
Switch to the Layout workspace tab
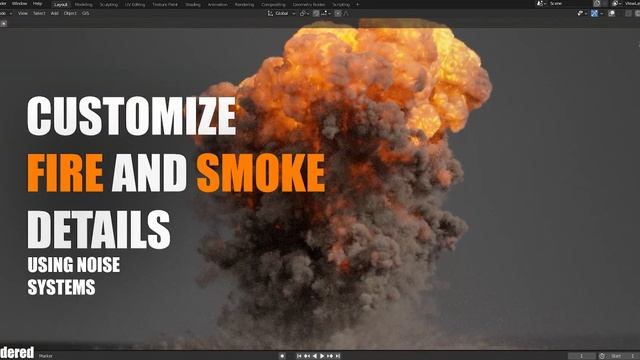click(60, 4)
